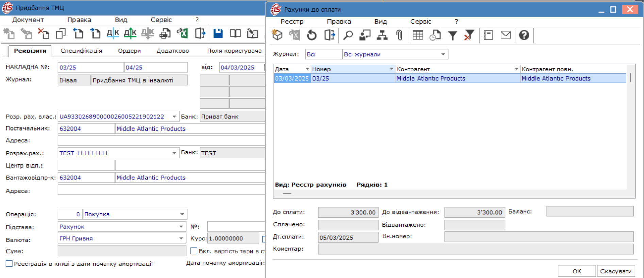Apply filter with the funnel icon
Screen dimensions: 644x278
point(453,35)
